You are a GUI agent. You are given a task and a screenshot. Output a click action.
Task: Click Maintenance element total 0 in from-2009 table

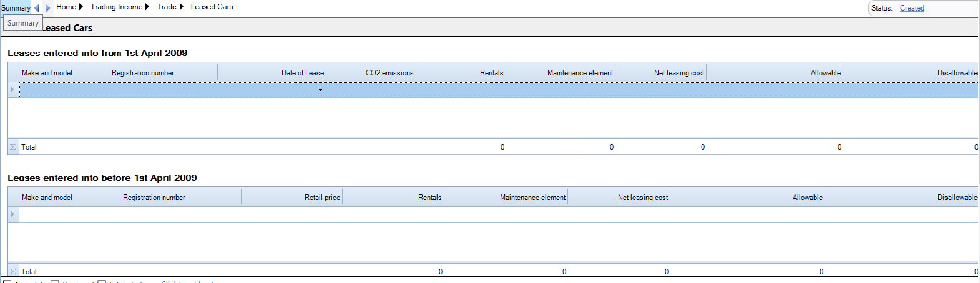pyautogui.click(x=612, y=147)
